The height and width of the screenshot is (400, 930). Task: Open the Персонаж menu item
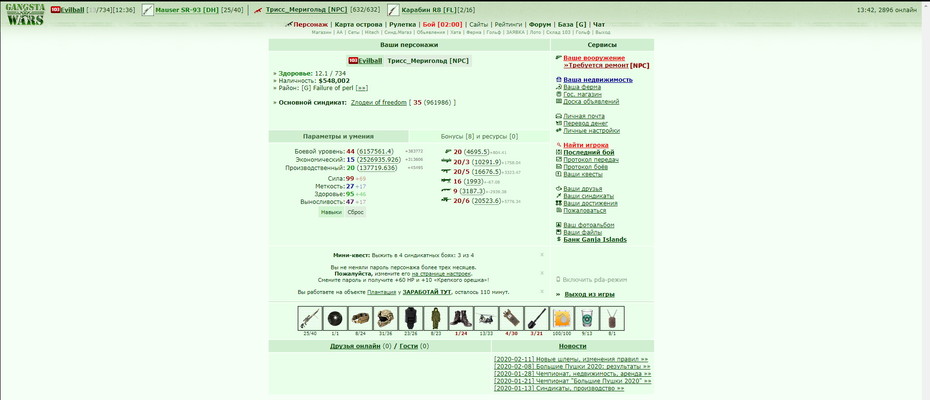[x=310, y=24]
